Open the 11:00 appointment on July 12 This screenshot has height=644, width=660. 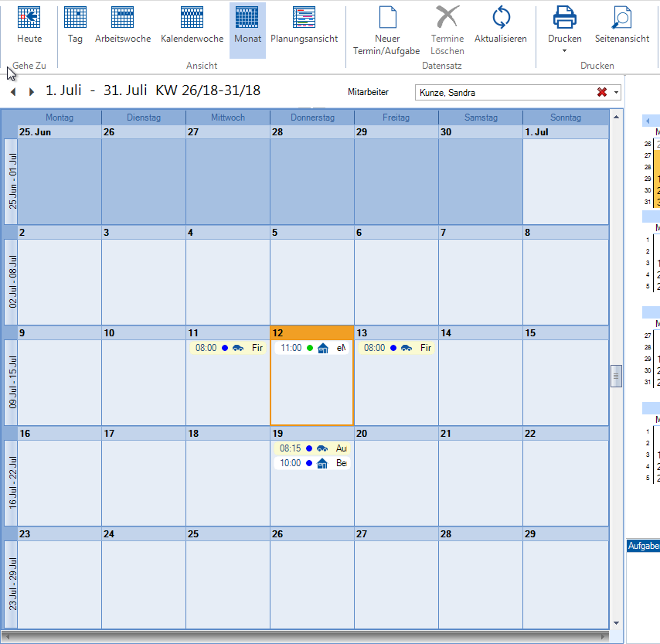pyautogui.click(x=311, y=349)
